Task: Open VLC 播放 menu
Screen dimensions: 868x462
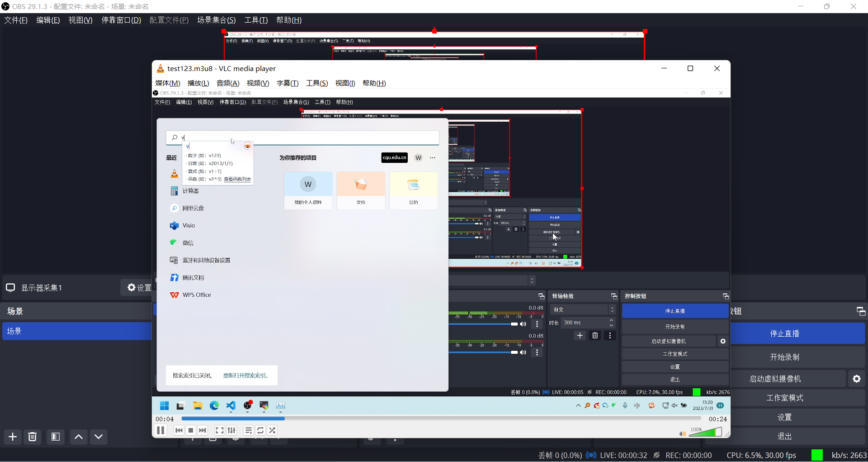Action: (x=198, y=83)
